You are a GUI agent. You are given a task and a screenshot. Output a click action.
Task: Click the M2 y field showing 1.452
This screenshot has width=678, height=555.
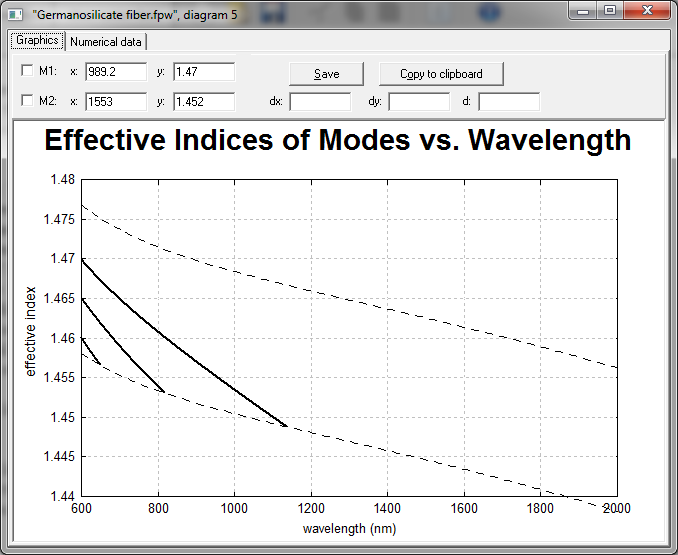pyautogui.click(x=204, y=102)
